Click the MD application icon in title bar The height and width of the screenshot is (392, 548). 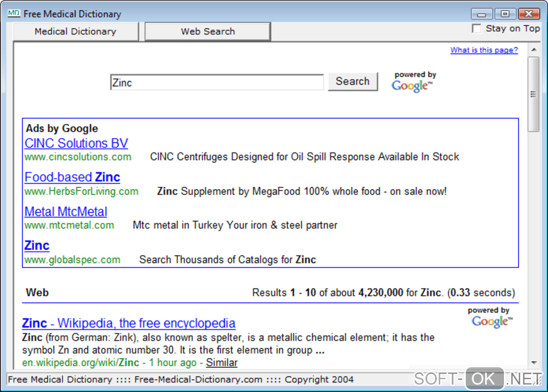13,13
